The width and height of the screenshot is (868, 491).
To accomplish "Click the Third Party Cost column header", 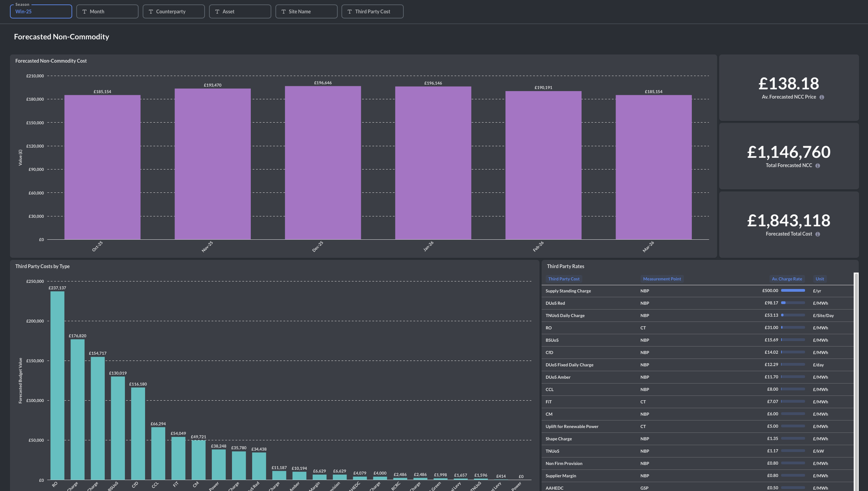I will (563, 279).
